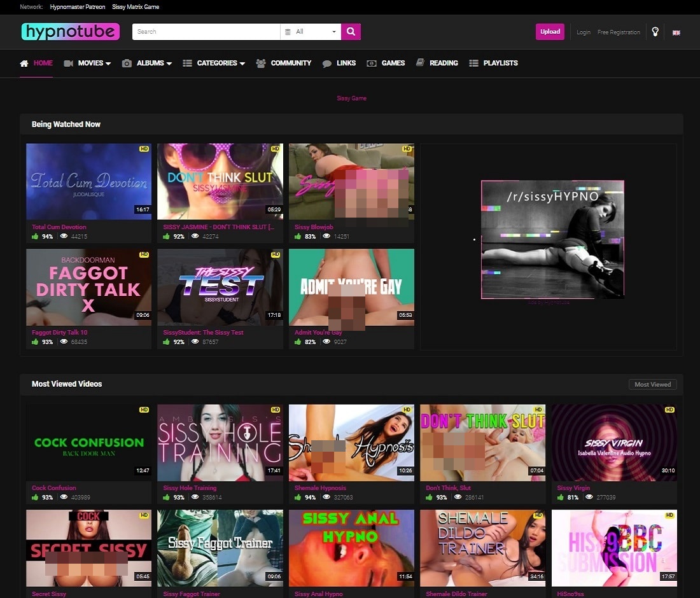
Task: Toggle the lightbulb theme switch
Action: coord(655,32)
